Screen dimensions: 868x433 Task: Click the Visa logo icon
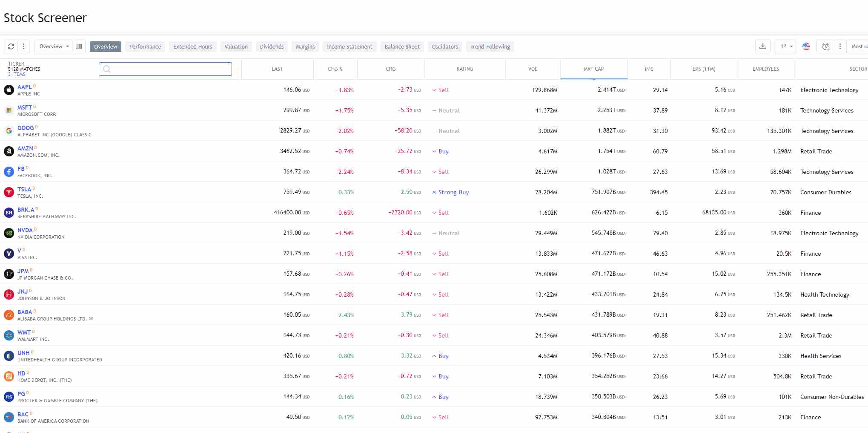point(9,254)
